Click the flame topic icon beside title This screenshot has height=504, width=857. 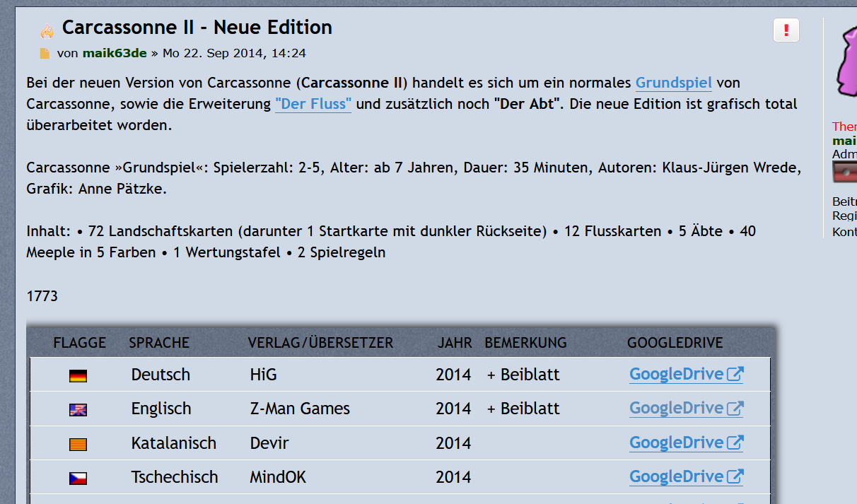[x=47, y=30]
